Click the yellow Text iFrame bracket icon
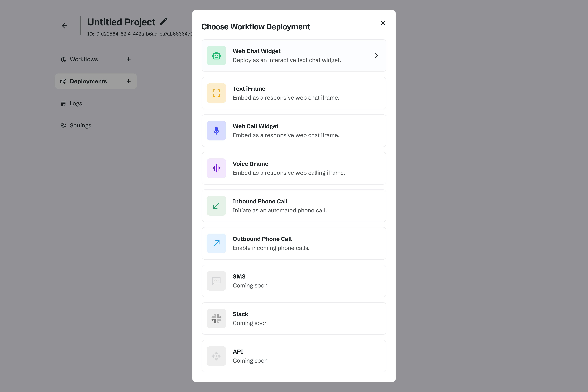Screen dimensions: 588x392 216,93
